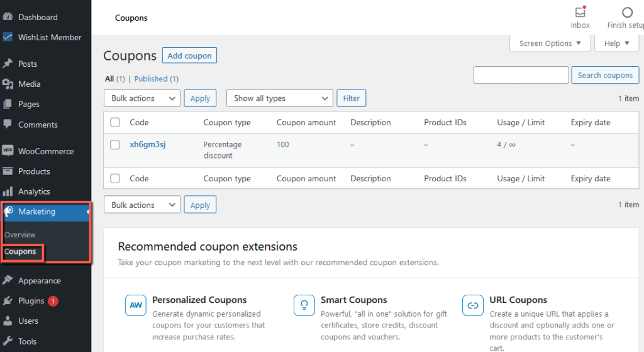The image size is (644, 352).
Task: Click the Personalized Coupons AW icon
Action: coord(136,305)
